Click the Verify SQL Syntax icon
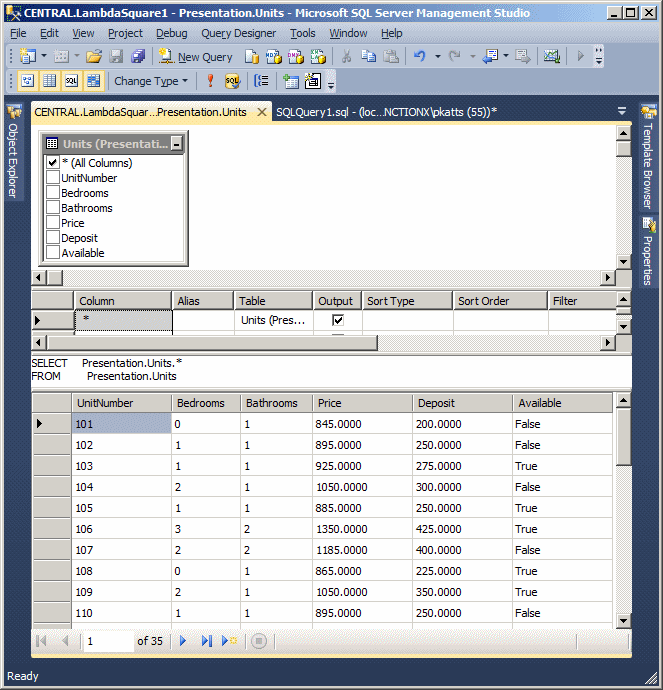This screenshot has width=663, height=690. coord(232,81)
